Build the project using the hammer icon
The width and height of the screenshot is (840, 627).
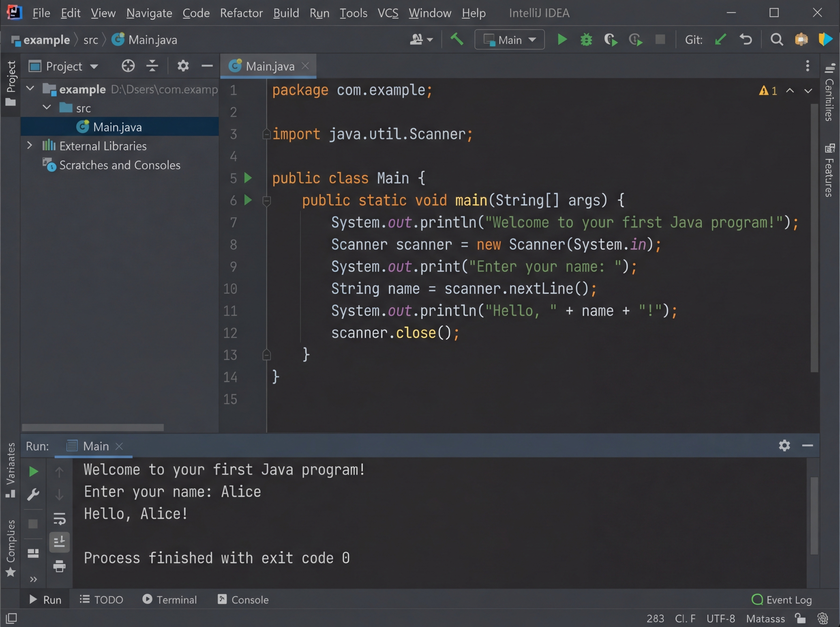click(x=457, y=39)
